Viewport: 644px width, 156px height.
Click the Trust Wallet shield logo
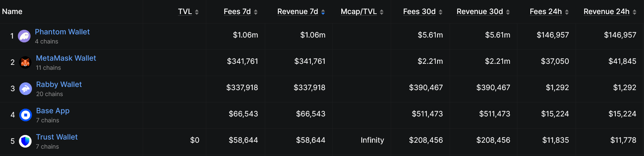coord(25,141)
